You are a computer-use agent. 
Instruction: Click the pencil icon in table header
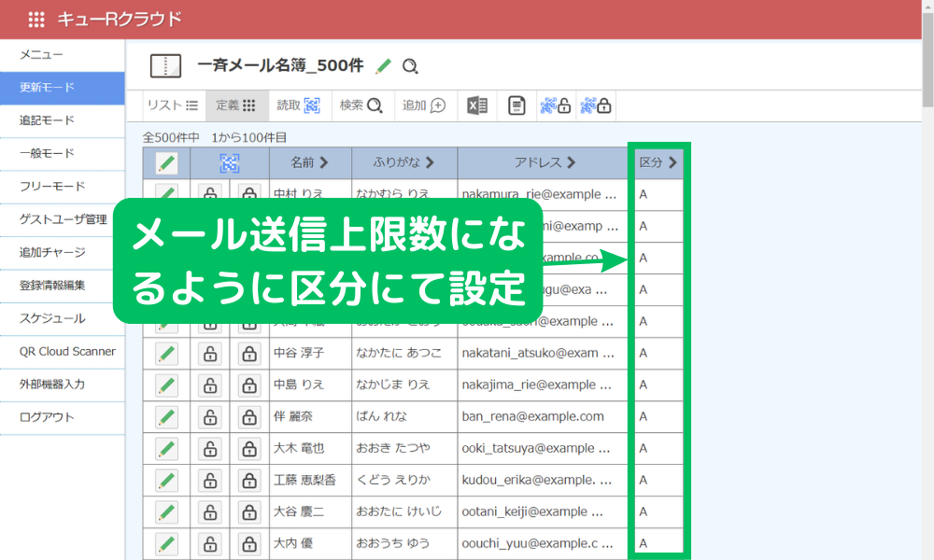pyautogui.click(x=167, y=163)
